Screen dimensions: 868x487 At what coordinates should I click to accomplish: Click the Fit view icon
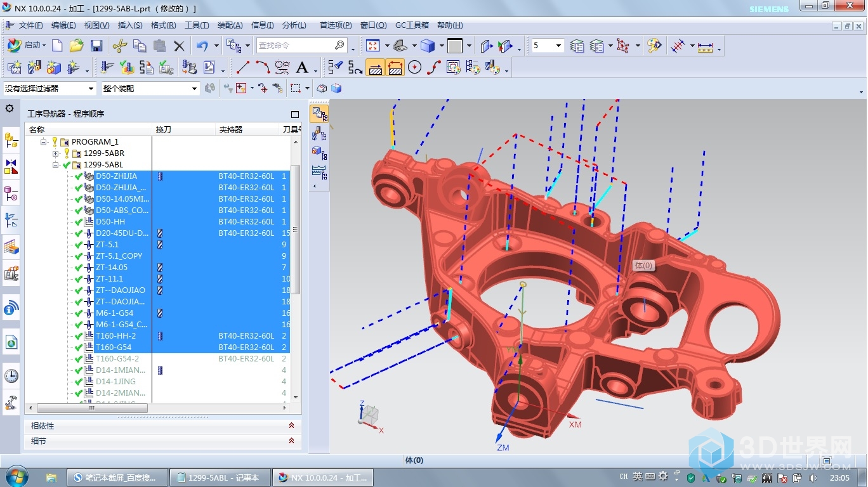(x=373, y=46)
